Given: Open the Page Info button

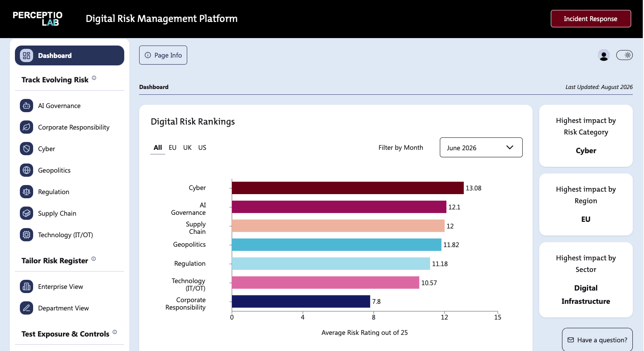Looking at the screenshot, I should click(163, 55).
